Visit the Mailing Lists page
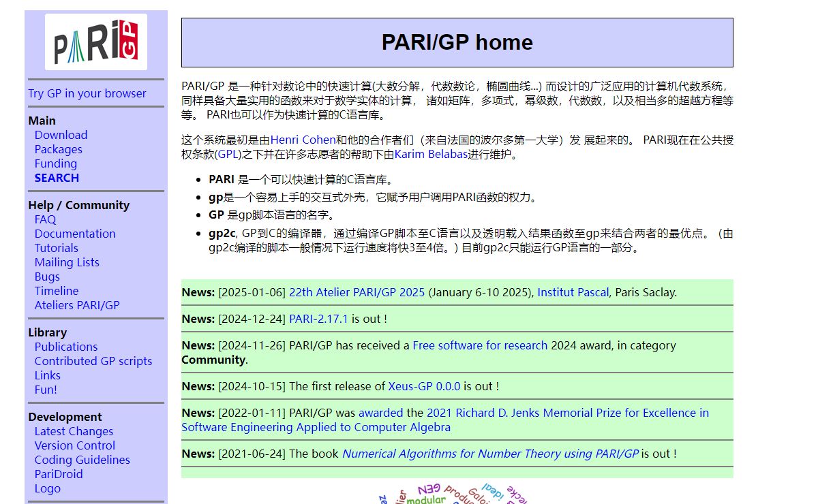The image size is (818, 504). 67,262
